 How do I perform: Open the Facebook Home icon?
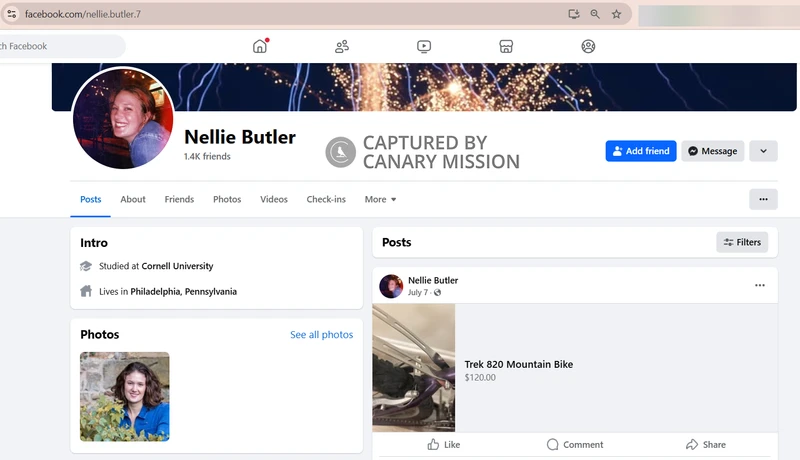pyautogui.click(x=260, y=46)
